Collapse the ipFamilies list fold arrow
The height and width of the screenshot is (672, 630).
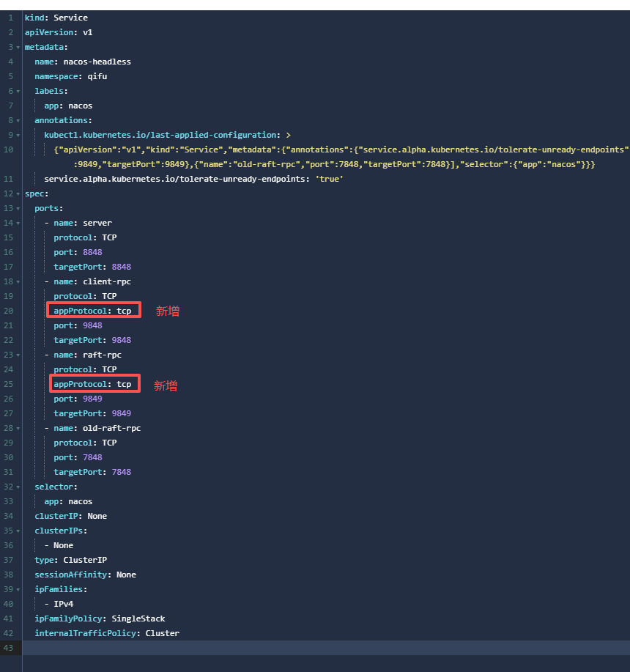pyautogui.click(x=18, y=589)
